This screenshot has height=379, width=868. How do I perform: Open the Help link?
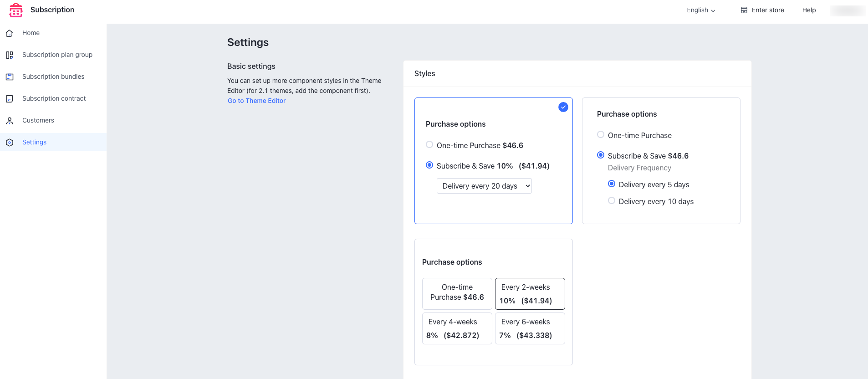[x=809, y=10]
